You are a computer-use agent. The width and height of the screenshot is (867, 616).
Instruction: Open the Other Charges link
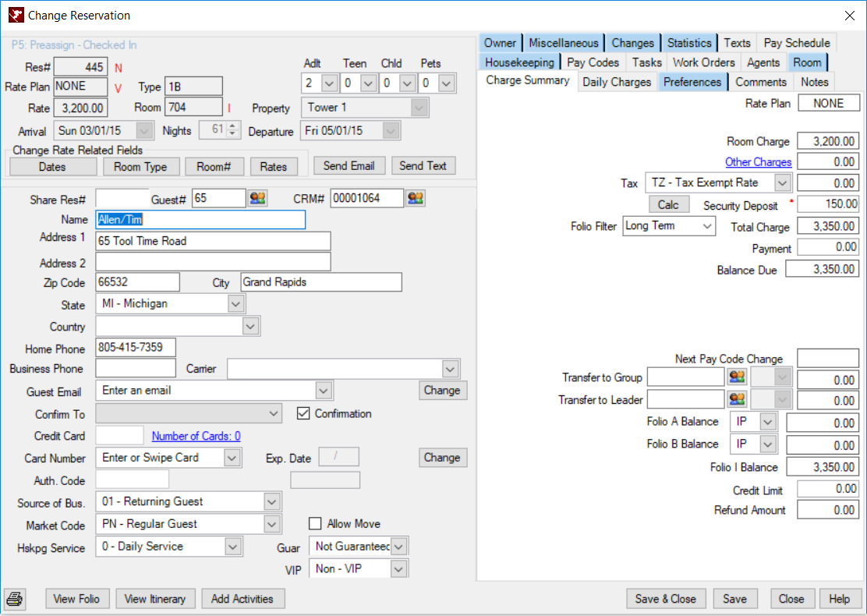(x=758, y=162)
